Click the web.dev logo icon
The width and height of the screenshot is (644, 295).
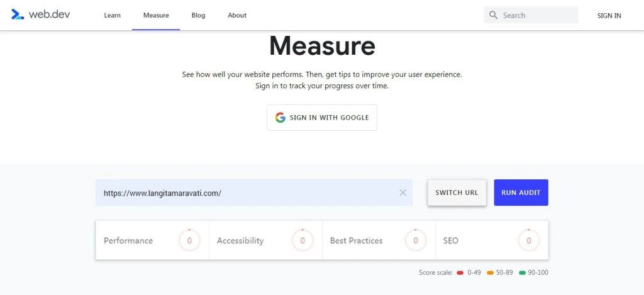17,15
